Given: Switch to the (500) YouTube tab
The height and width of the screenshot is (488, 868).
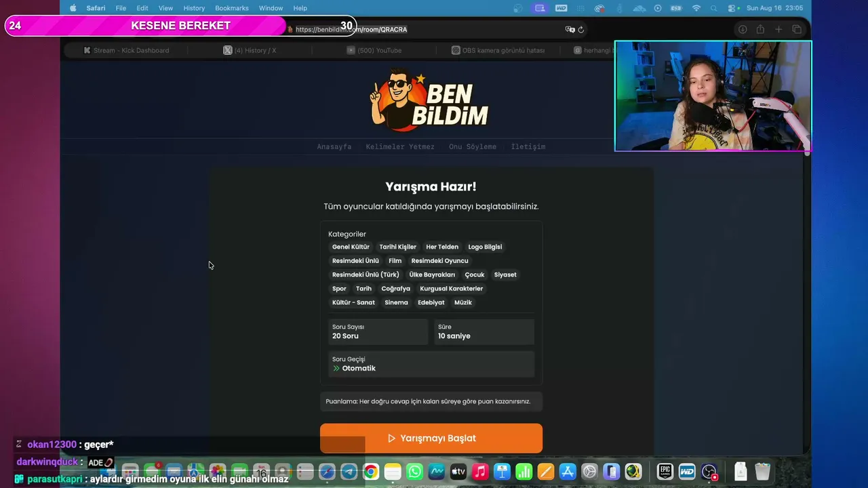Looking at the screenshot, I should [x=374, y=50].
